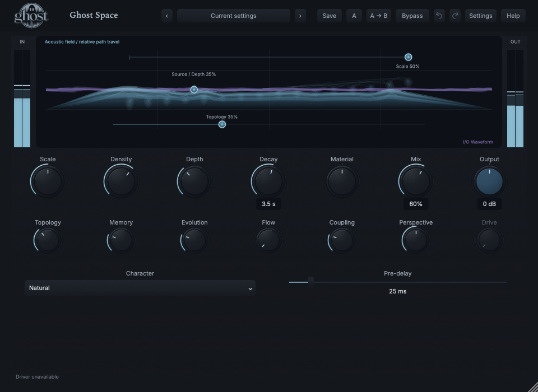Click the Driver unavailable status text
Screen dimensions: 538x392
point(37,376)
